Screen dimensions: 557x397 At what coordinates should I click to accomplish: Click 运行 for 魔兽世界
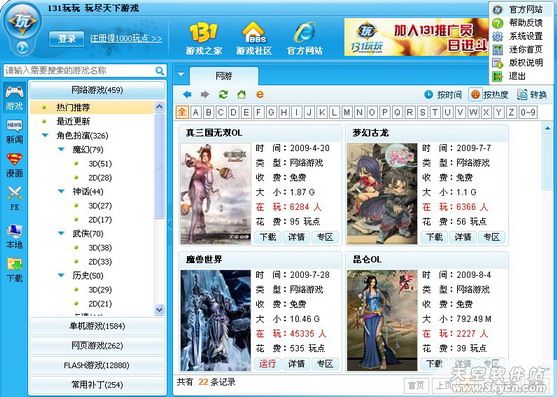267,364
